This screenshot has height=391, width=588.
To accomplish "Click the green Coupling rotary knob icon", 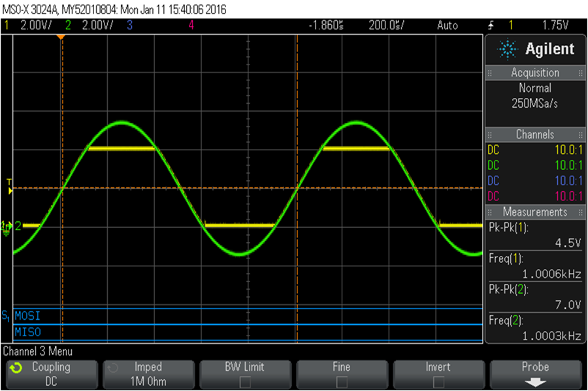I will coord(16,369).
